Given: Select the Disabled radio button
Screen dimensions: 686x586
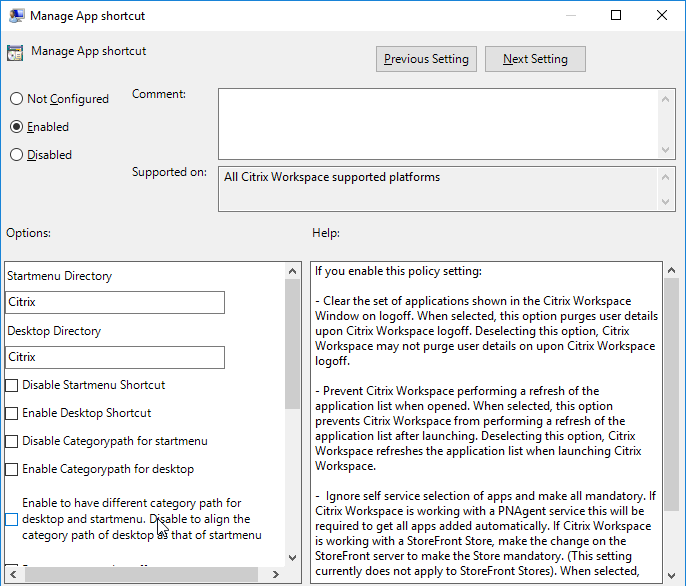Looking at the screenshot, I should tap(16, 155).
